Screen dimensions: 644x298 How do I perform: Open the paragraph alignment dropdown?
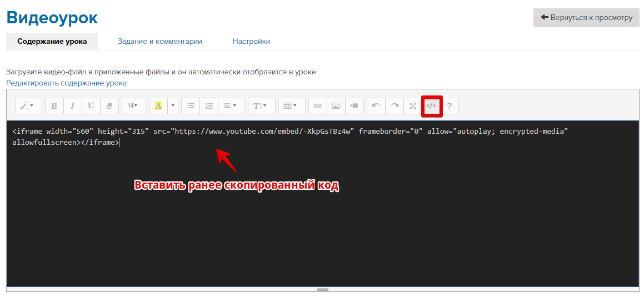(231, 106)
